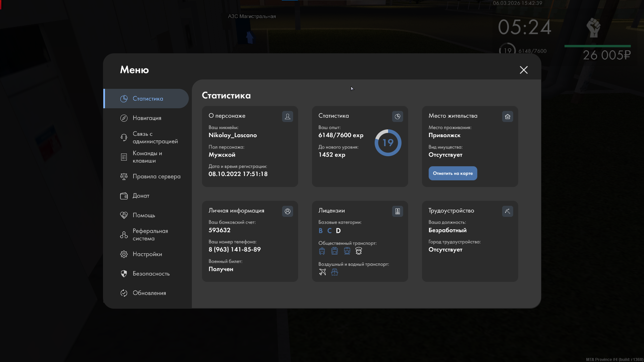The image size is (644, 362).
Task: Click the user circle icon in Личная информация
Action: point(287,211)
